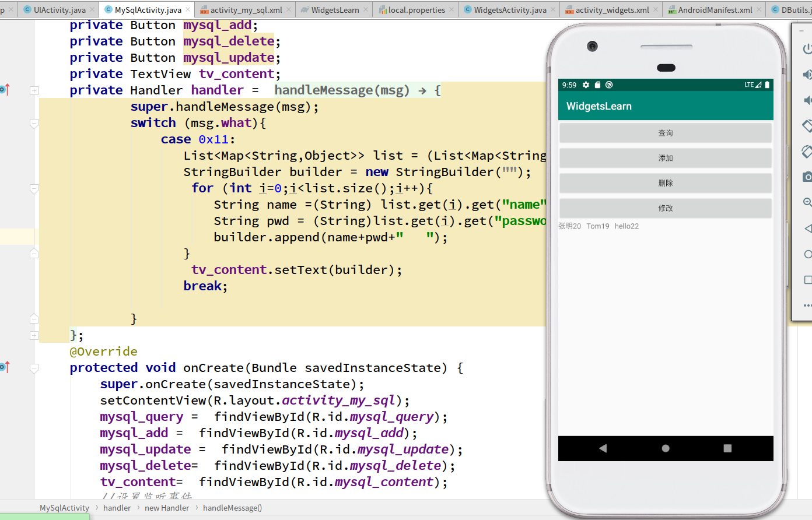Collapse the for loop fold marker
Viewport: 812px width, 520px height.
point(34,188)
